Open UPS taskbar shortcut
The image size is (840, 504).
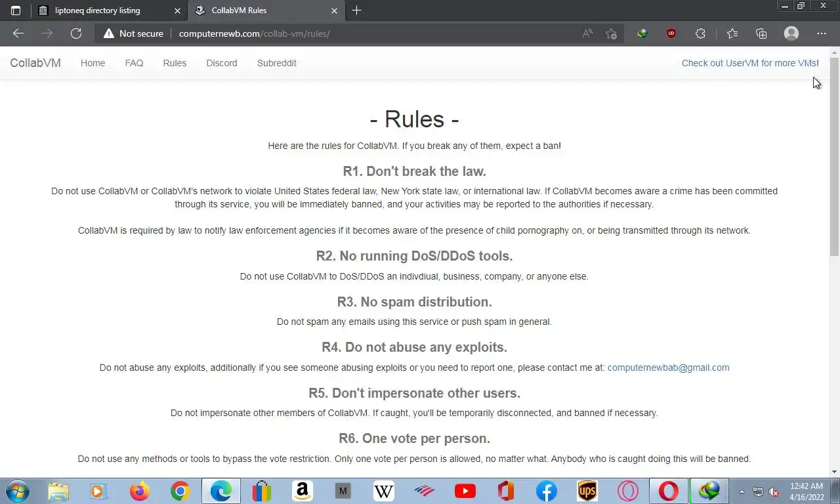pos(587,491)
